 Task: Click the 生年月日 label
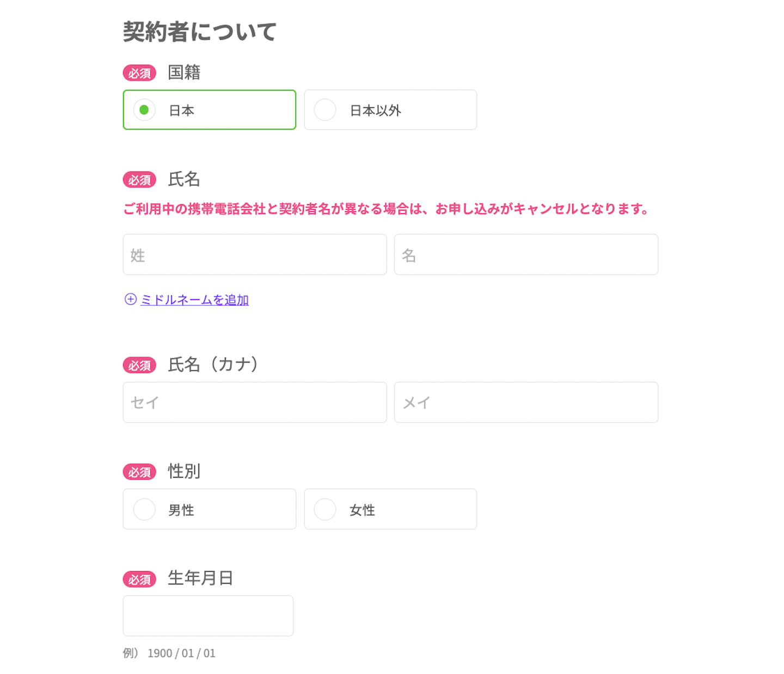200,579
